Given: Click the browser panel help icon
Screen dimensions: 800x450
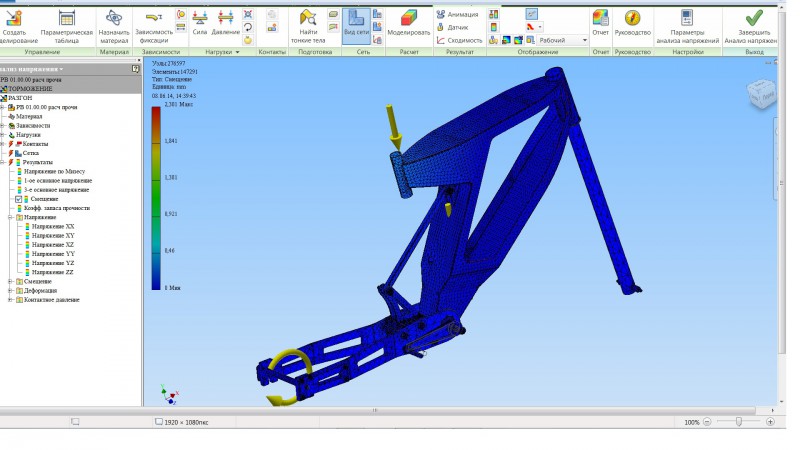Looking at the screenshot, I should (x=135, y=69).
